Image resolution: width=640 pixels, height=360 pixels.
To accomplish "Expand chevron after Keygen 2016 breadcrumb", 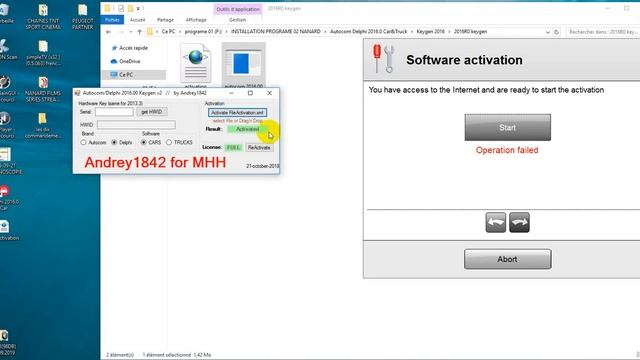I will (x=449, y=32).
